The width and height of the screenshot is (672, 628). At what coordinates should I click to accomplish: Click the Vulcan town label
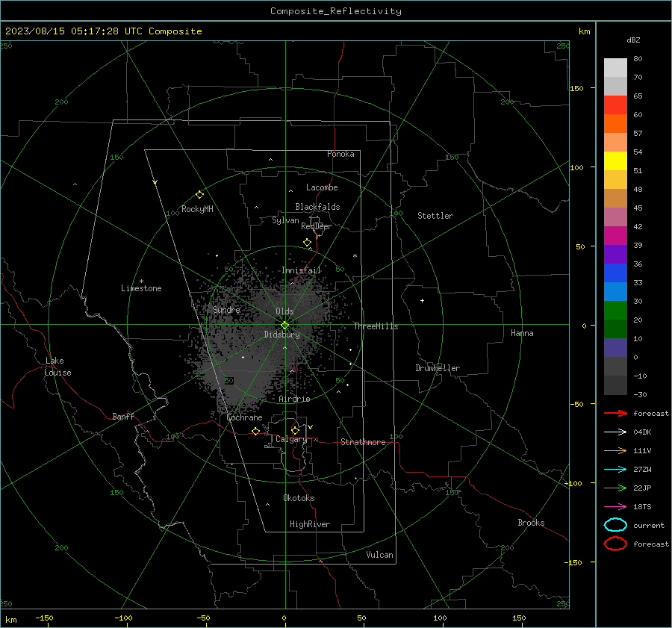[380, 555]
